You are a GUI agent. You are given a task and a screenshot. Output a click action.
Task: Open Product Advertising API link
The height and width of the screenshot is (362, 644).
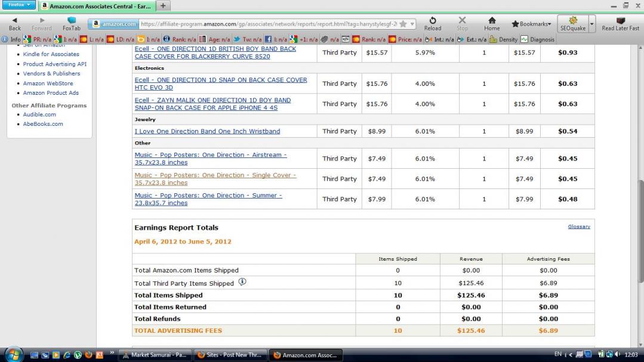coord(55,64)
